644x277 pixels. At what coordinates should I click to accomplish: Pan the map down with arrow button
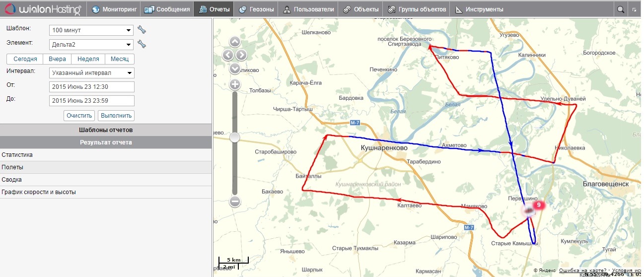(x=235, y=69)
